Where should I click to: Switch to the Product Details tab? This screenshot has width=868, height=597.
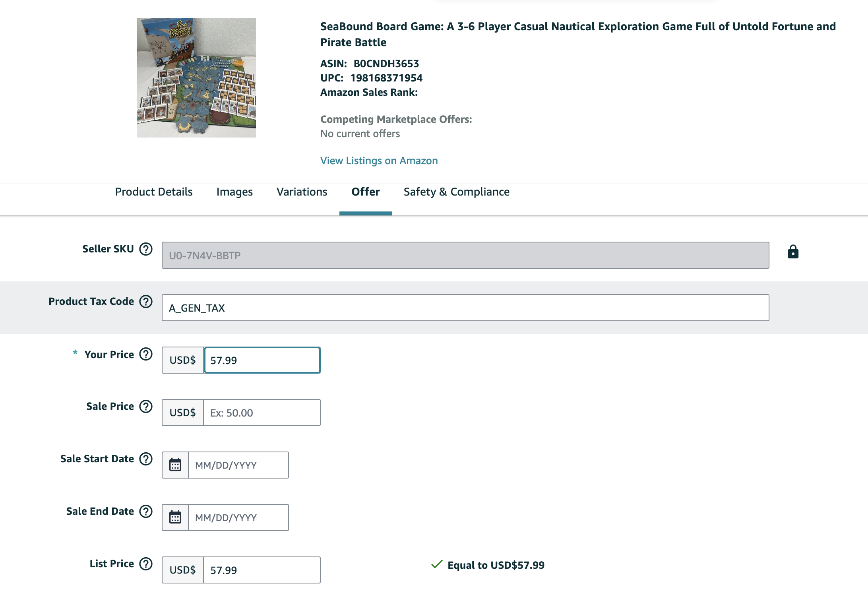pyautogui.click(x=154, y=192)
